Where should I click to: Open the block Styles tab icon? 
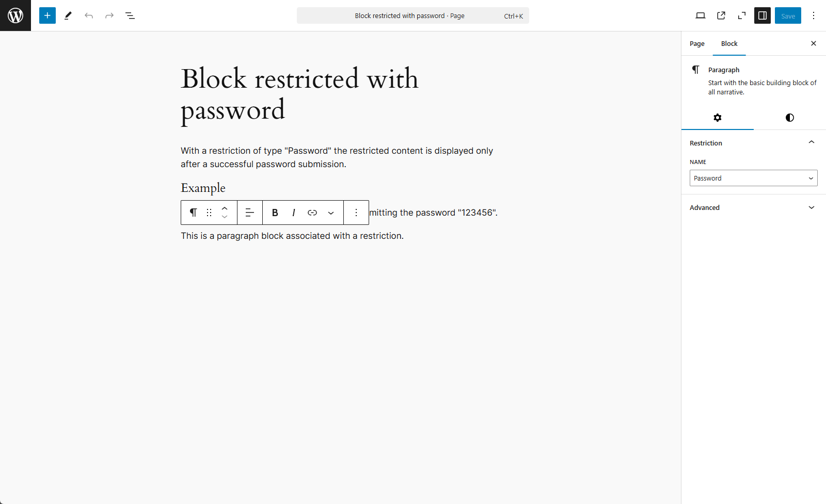click(x=789, y=118)
